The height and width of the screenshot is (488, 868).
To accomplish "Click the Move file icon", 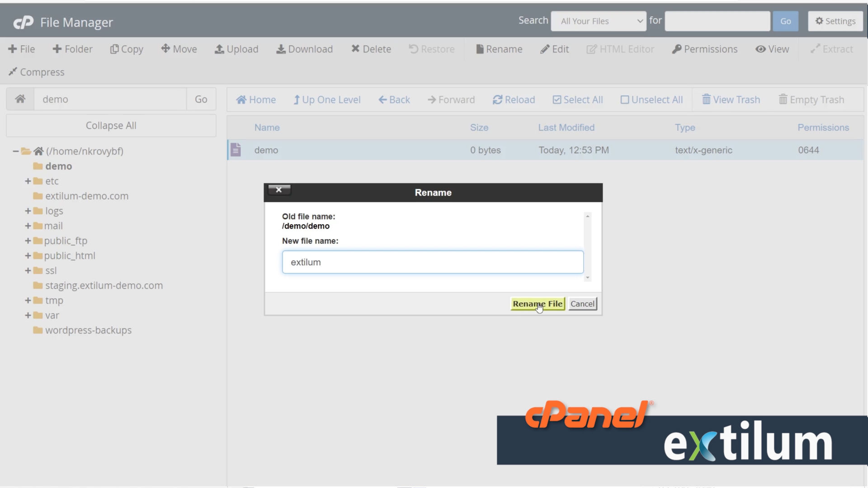I will (x=179, y=49).
